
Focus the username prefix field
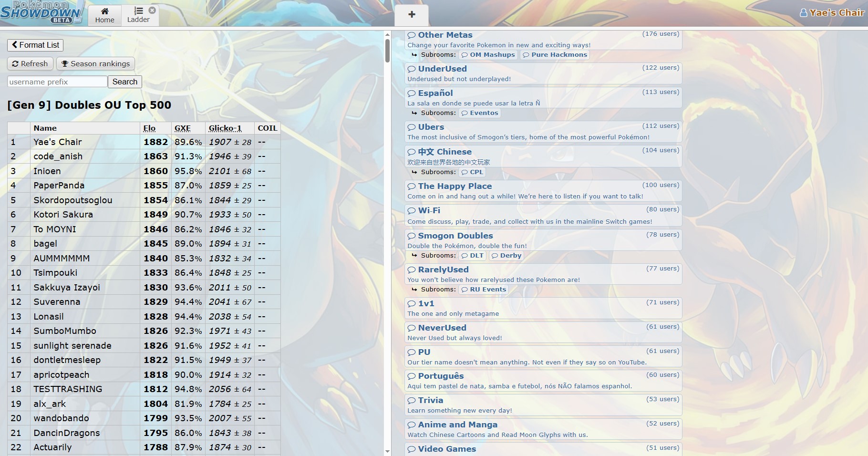[57, 82]
